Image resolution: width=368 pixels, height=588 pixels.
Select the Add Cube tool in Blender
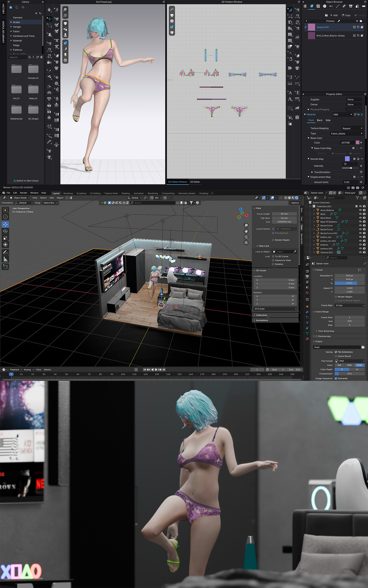pyautogui.click(x=5, y=267)
